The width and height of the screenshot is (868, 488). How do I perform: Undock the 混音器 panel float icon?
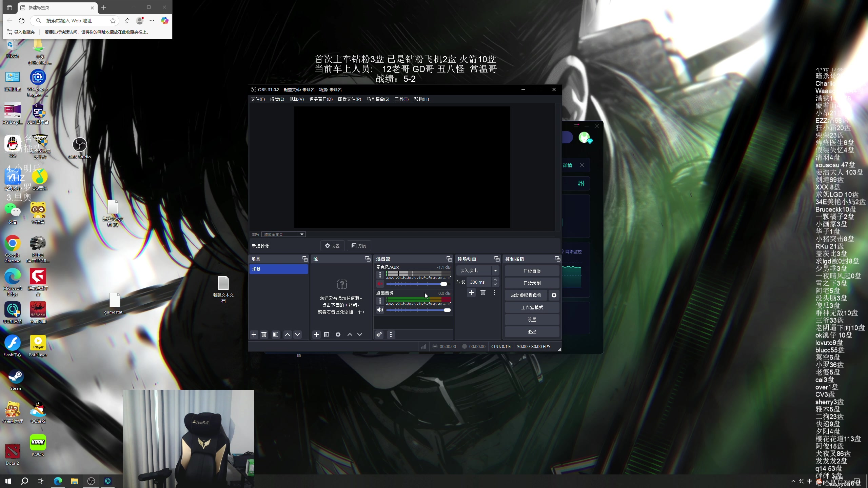[449, 259]
